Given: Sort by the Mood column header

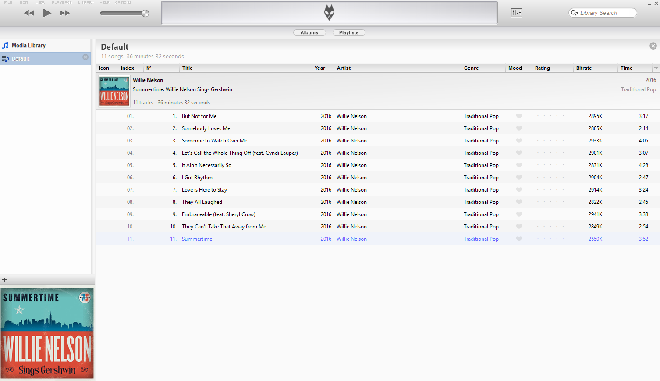Looking at the screenshot, I should 515,68.
